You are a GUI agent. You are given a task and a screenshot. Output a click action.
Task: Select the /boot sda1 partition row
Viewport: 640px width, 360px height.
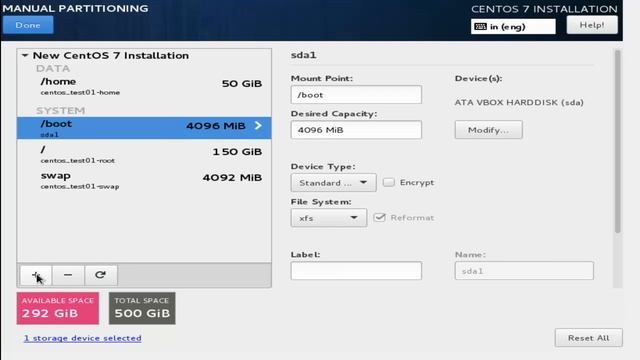[x=144, y=128]
